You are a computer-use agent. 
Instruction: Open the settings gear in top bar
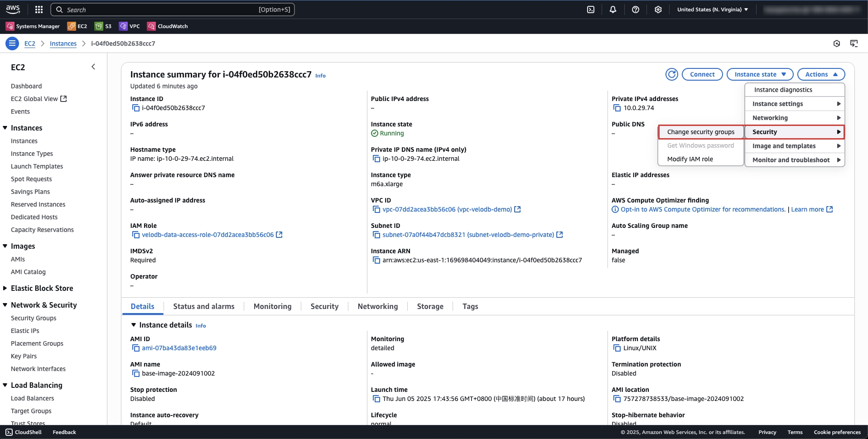click(658, 10)
